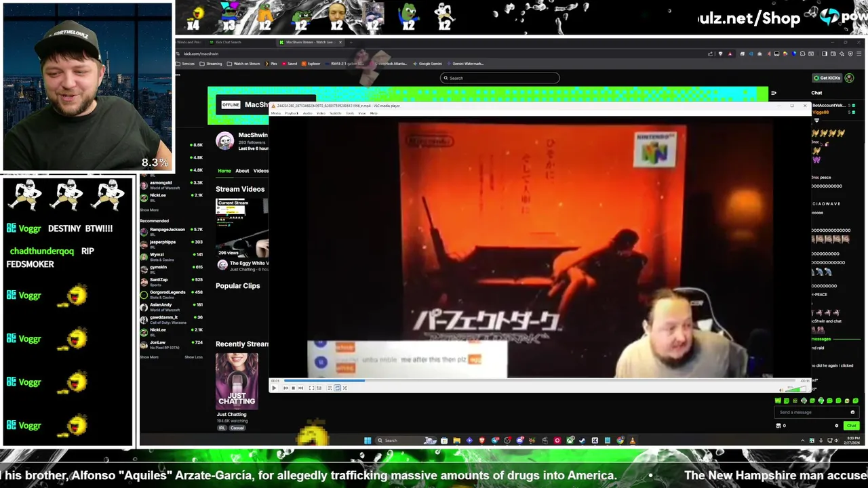Open Current Stream video thumbnail
Viewport: 868px width, 488px height.
[x=242, y=227]
